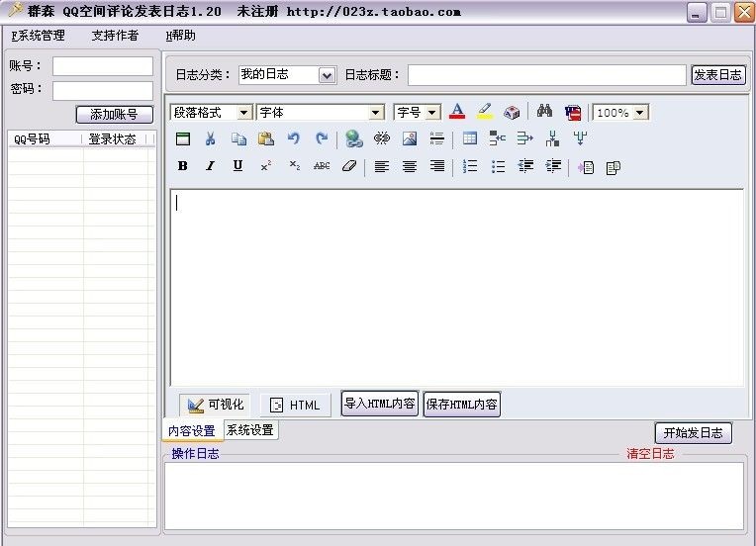Insert a numbered list

(470, 167)
